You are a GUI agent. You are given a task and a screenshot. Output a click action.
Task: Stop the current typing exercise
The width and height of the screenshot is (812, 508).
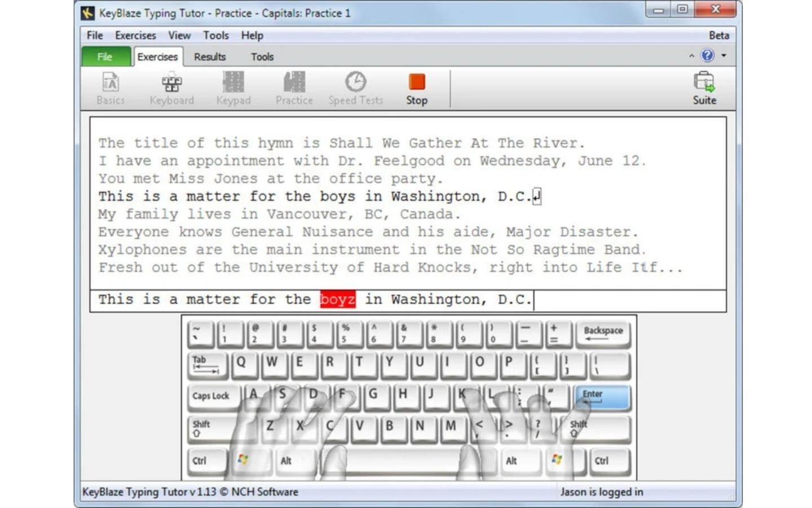tap(417, 89)
